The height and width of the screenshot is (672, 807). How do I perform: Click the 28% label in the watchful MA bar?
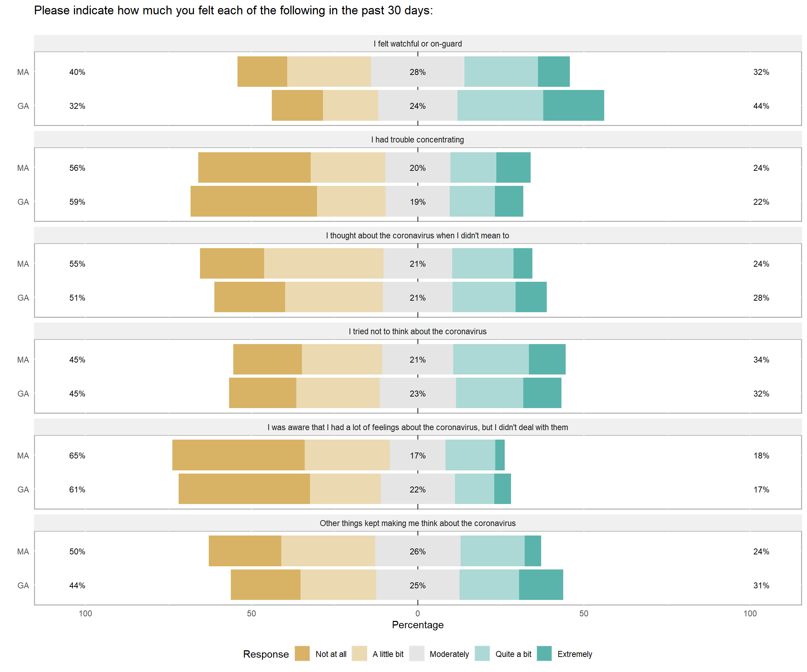(x=418, y=72)
